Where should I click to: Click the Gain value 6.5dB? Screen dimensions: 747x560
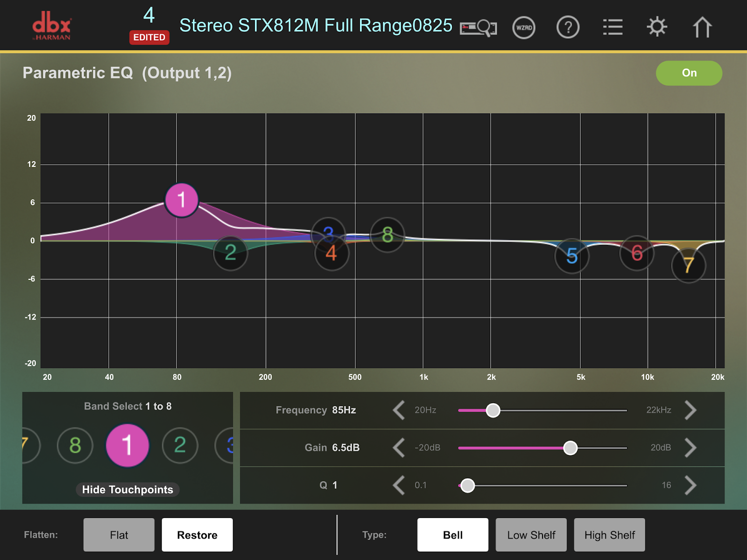click(x=346, y=448)
